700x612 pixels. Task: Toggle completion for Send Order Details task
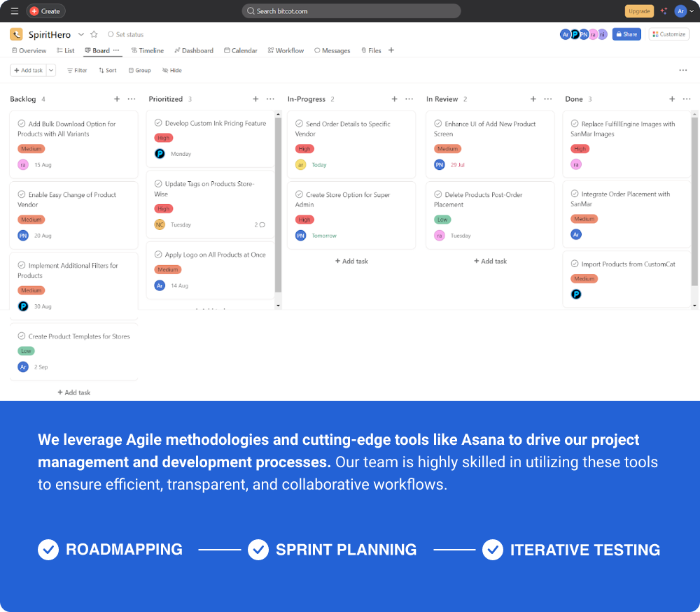[x=299, y=124]
